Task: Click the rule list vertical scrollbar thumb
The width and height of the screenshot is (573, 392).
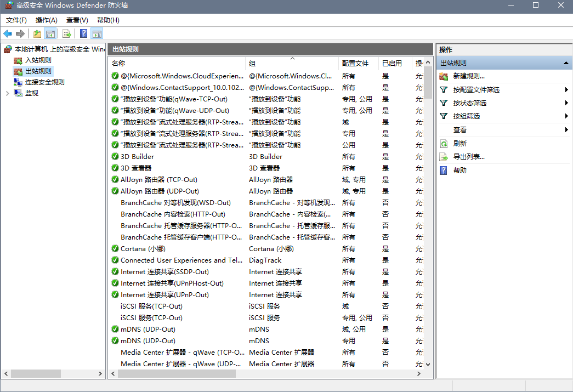Action: (428, 83)
